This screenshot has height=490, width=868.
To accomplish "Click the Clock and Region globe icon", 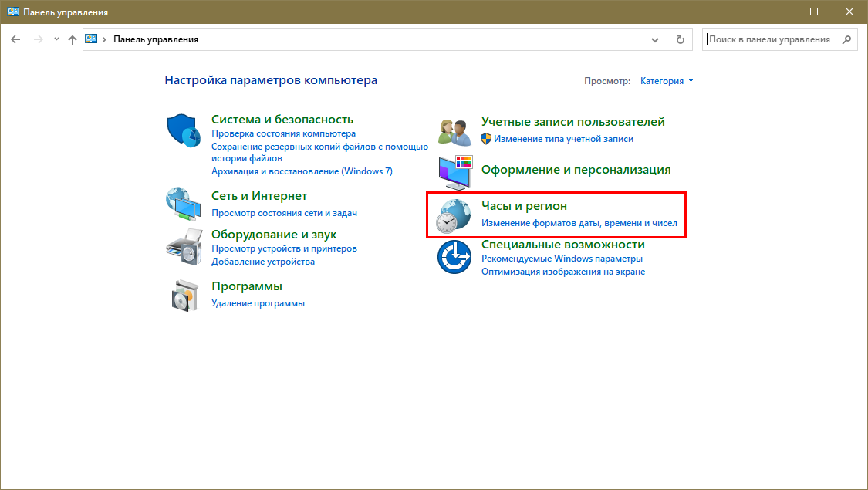I will tap(454, 215).
